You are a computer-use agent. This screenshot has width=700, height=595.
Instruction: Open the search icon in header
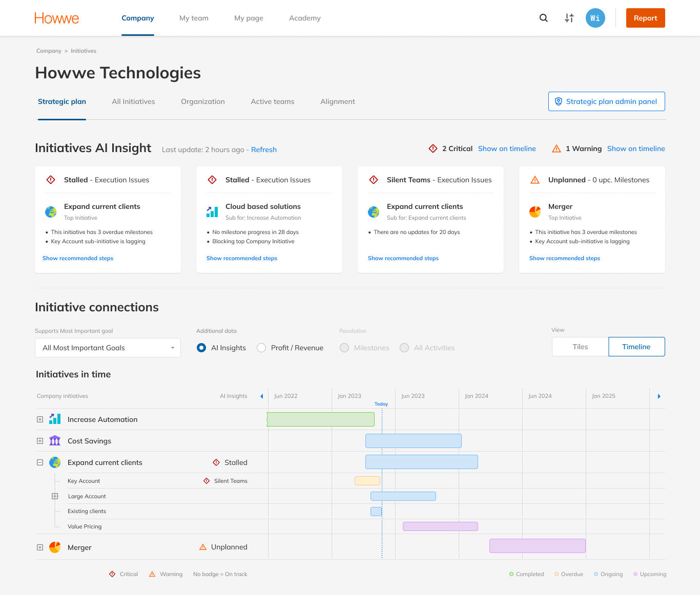point(544,18)
